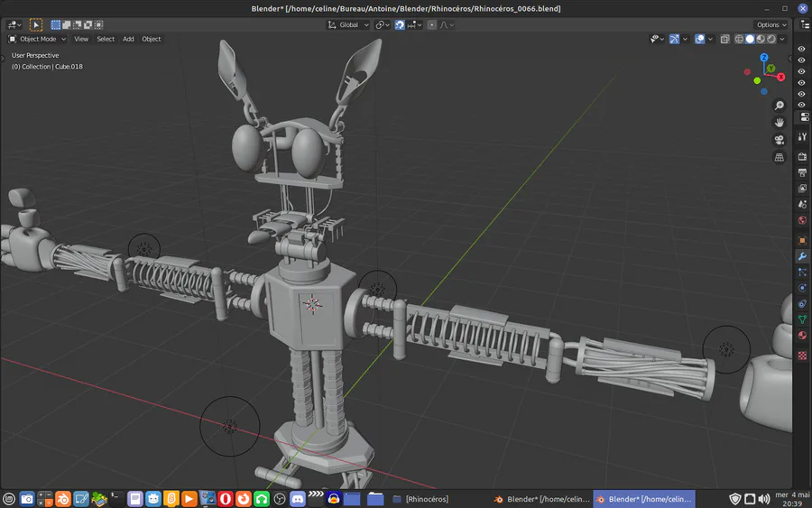Choose the Intersect Selection mode icon

pyautogui.click(x=99, y=25)
